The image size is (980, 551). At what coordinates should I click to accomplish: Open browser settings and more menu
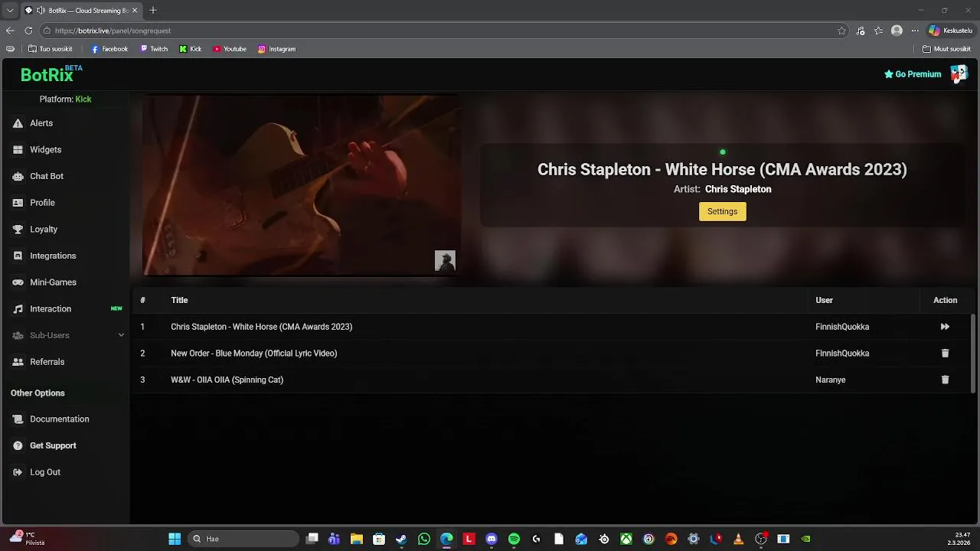(x=915, y=31)
